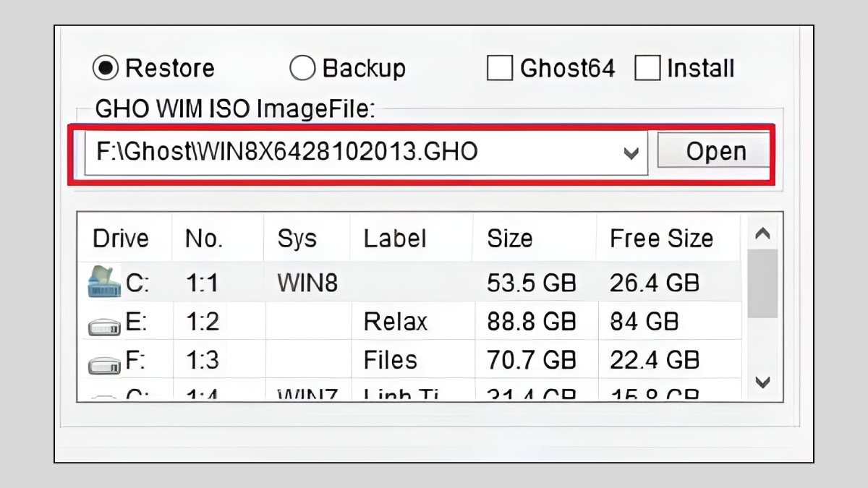Image resolution: width=868 pixels, height=488 pixels.
Task: Click the Size column header
Action: 509,239
